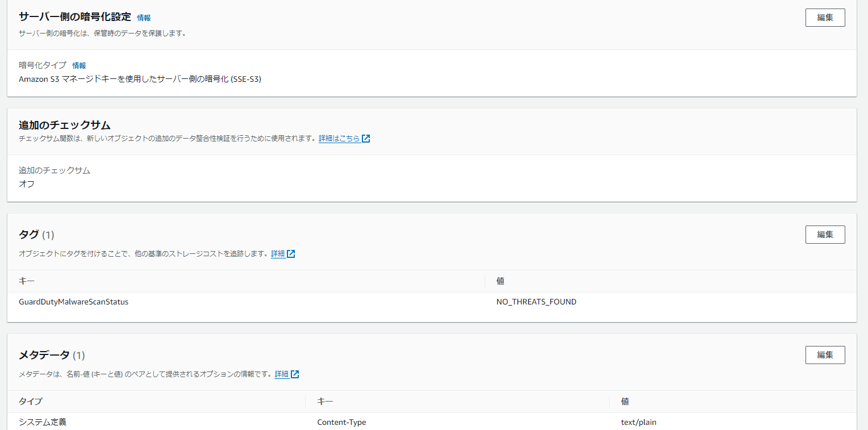Click the external link icon next to 詳細はこちら
This screenshot has width=868, height=430.
pyautogui.click(x=366, y=137)
